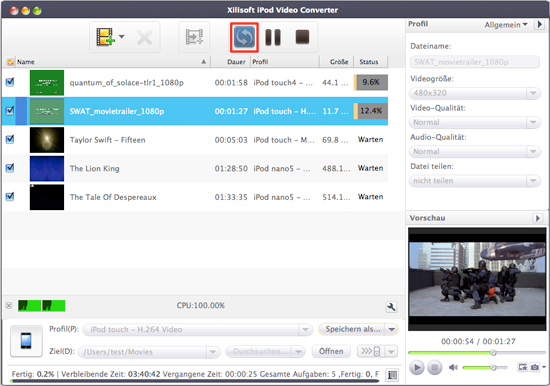Screen dimensions: 550x386
Task: Collapse the Vorschau panel arrow
Action: pyautogui.click(x=537, y=218)
